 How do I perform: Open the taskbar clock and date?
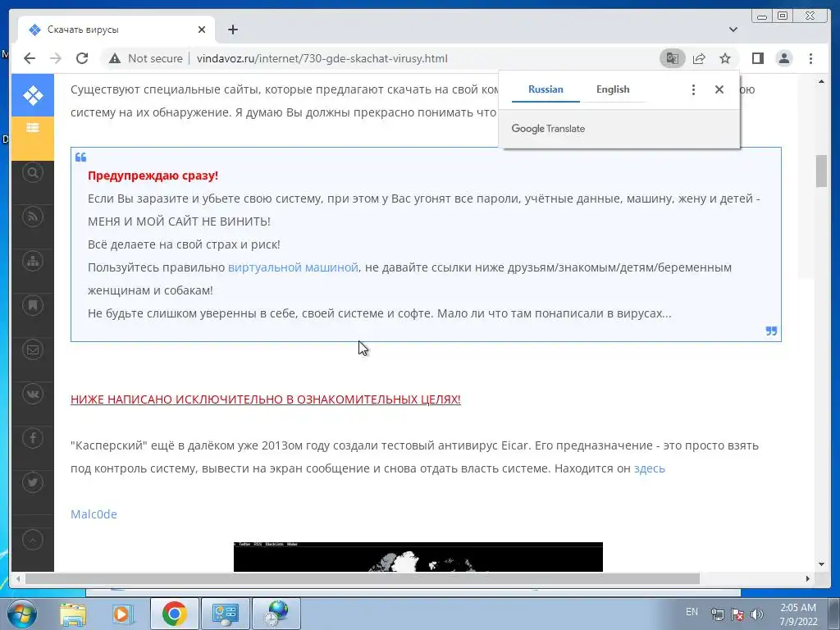(x=798, y=614)
